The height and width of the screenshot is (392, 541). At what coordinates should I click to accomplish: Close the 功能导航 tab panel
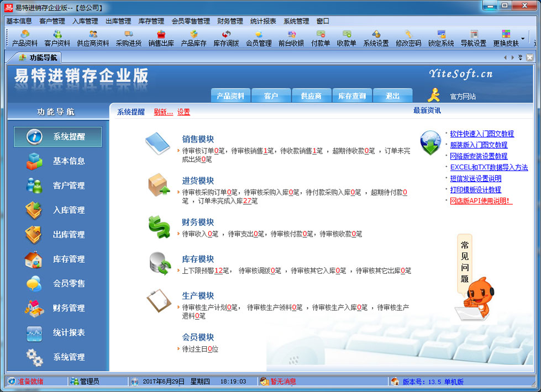click(x=529, y=57)
